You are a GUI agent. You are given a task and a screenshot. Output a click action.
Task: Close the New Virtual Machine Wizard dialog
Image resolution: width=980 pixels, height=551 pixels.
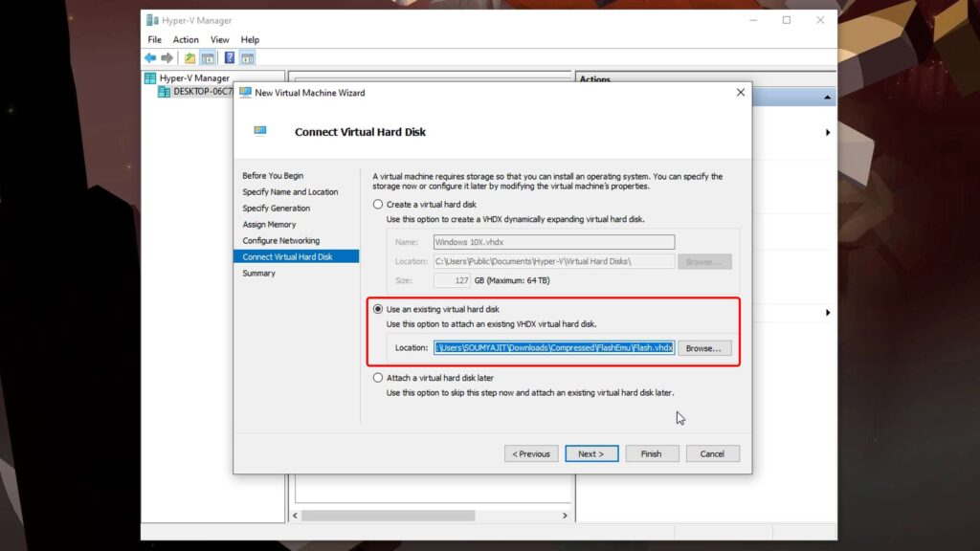[x=741, y=93]
